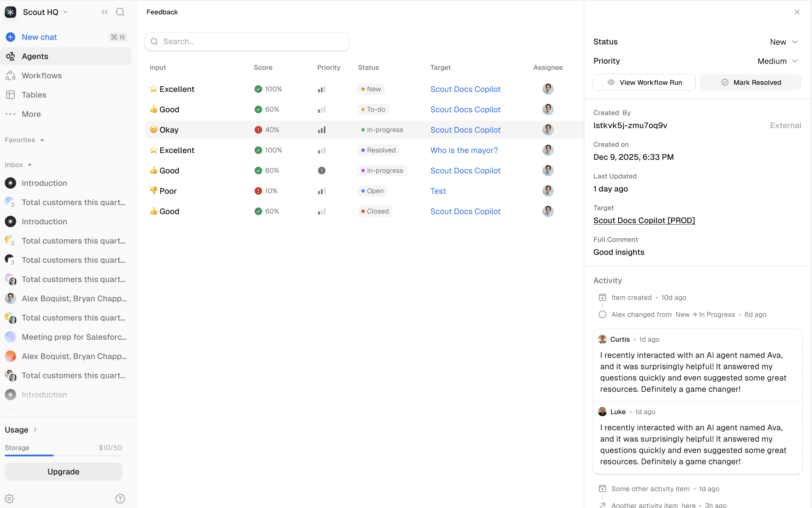Click View Workflow Run
The image size is (812, 508).
pos(644,82)
